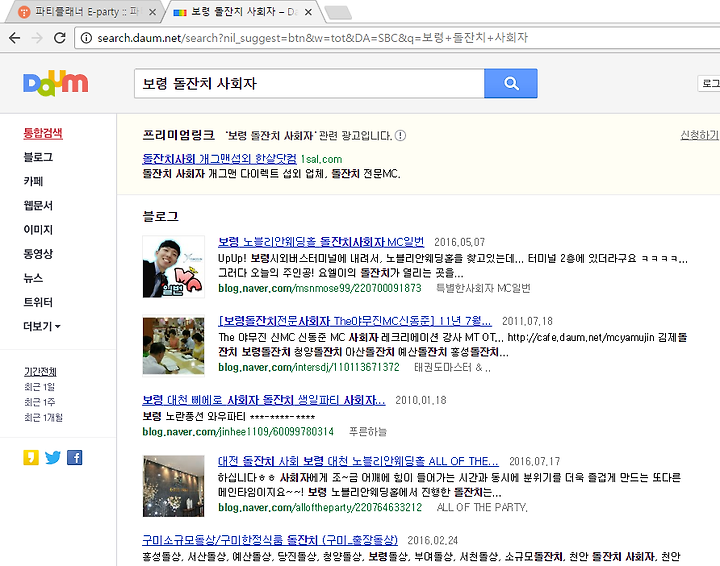This screenshot has width=720, height=566.
Task: Open the 돌잔치사회 개그맨섭외 한살닷컴 ad link
Action: 219,159
